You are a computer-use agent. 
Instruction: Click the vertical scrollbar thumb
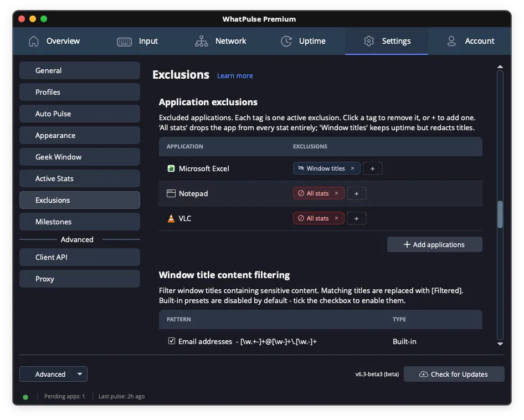click(x=500, y=214)
